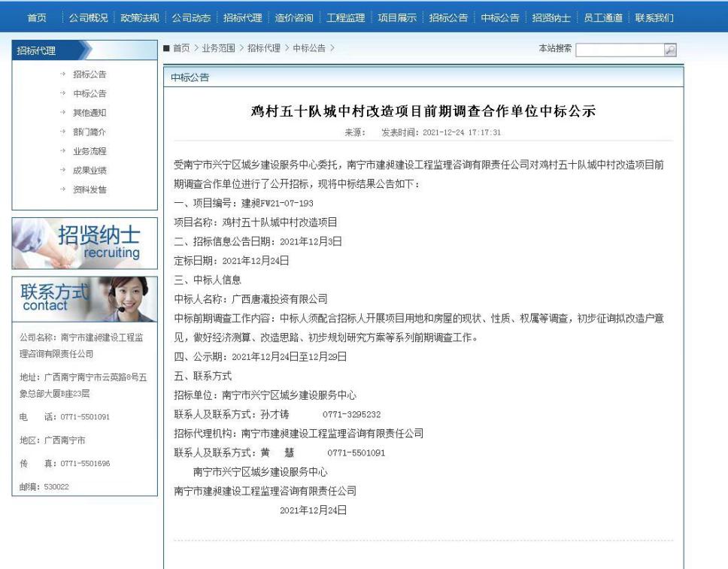This screenshot has height=569, width=728.
Task: Select 工程监理 in the navigation bar
Action: coord(345,17)
